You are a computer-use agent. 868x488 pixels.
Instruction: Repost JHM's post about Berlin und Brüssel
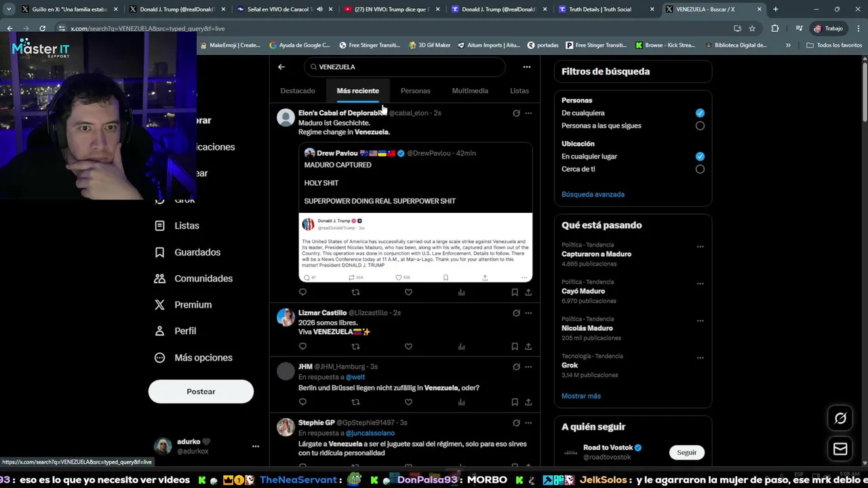point(355,402)
